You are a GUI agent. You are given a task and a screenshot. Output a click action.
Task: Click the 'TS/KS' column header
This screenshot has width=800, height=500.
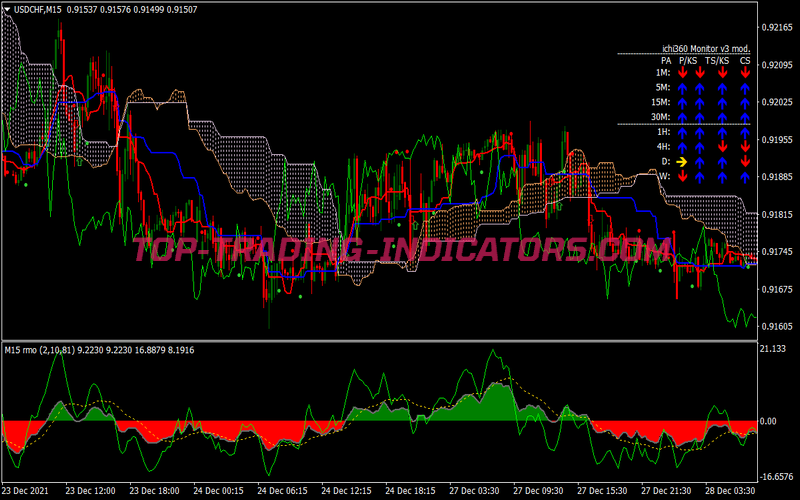point(717,61)
